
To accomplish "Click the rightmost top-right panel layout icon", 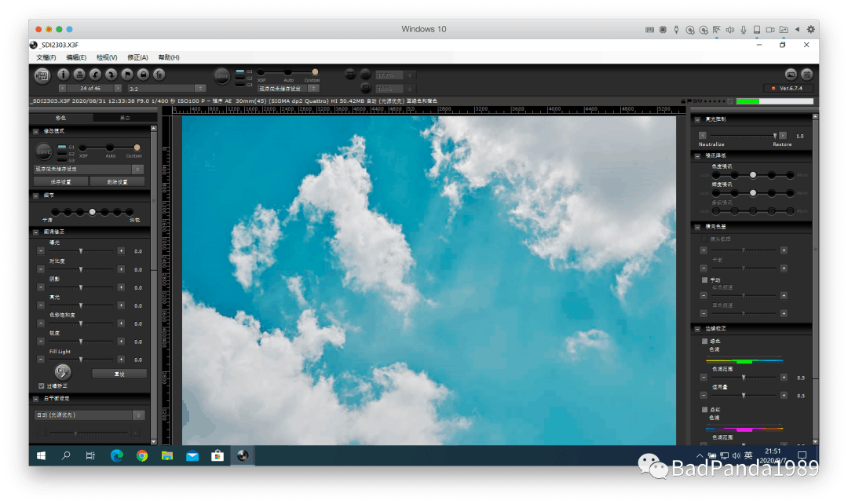I will 807,75.
